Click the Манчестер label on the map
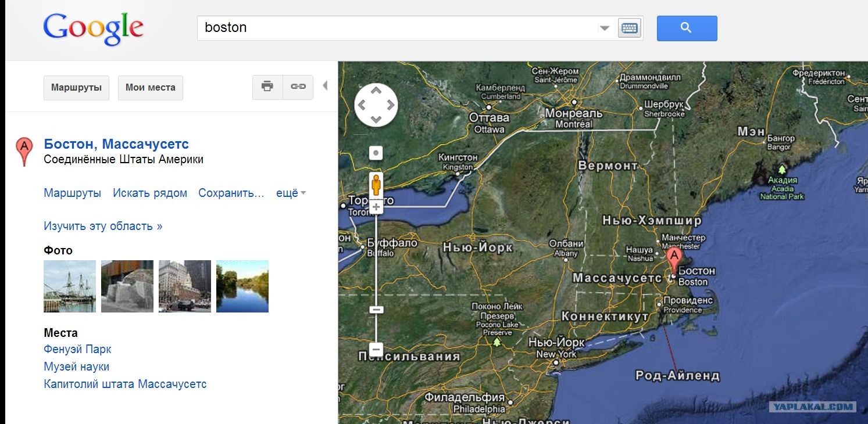 coord(684,238)
